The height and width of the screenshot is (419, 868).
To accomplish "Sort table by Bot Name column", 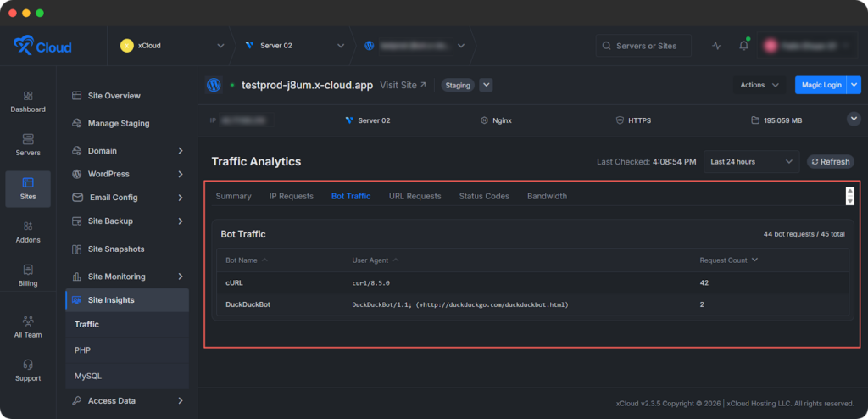I will pos(247,260).
